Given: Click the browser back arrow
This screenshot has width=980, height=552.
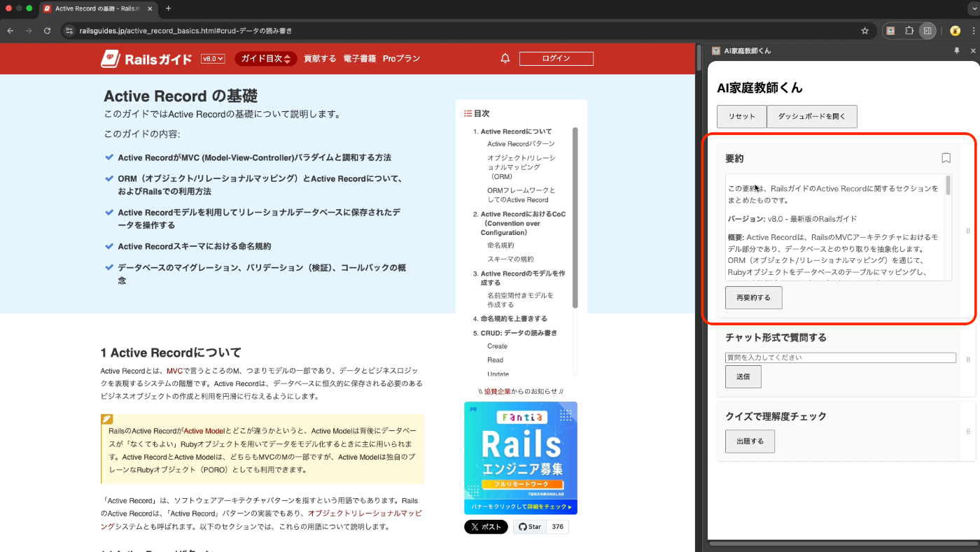Looking at the screenshot, I should click(x=10, y=31).
